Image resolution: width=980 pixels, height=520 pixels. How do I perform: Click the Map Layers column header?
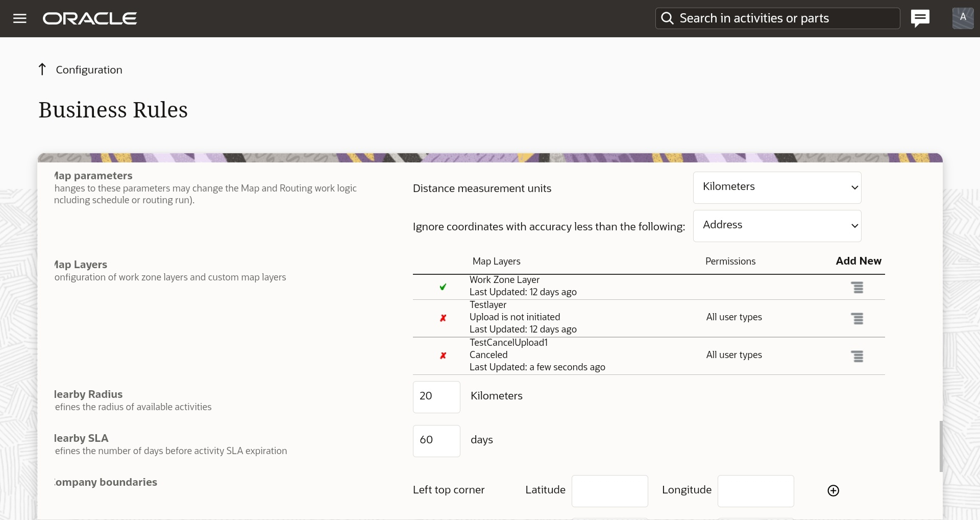(x=496, y=262)
